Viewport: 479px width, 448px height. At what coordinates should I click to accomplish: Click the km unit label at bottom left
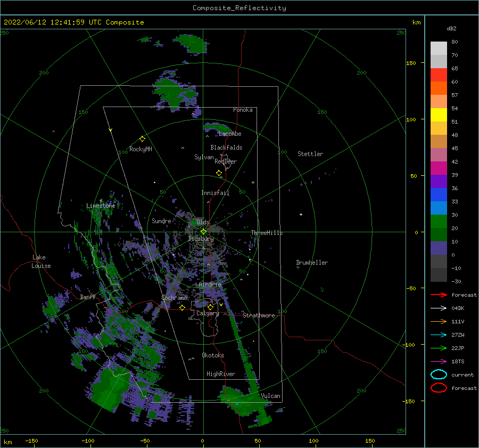pyautogui.click(x=7, y=442)
